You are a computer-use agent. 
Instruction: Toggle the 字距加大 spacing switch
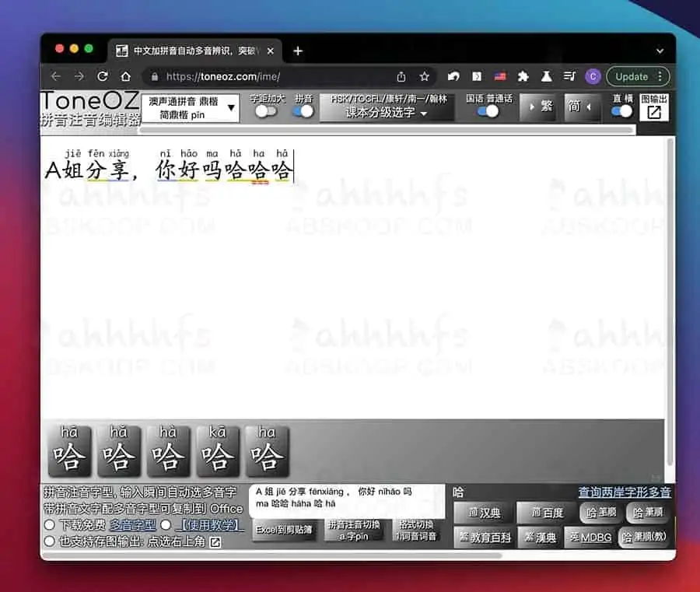coord(266,111)
